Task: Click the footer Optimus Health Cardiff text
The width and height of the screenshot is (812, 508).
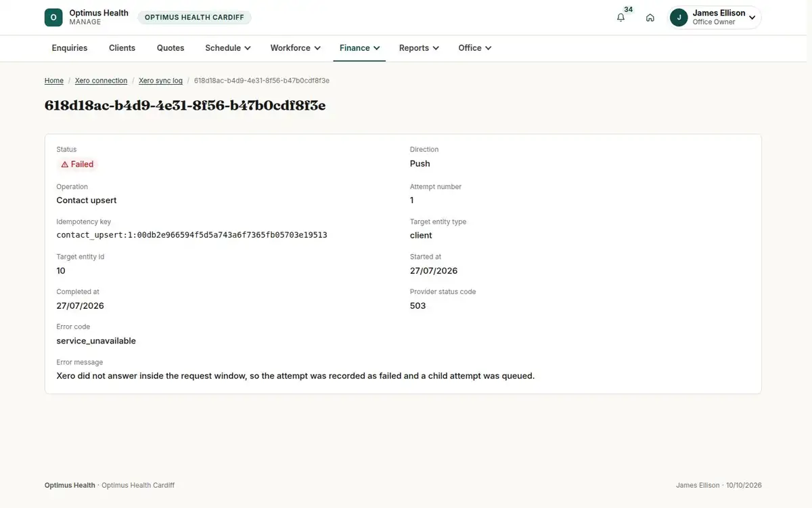Action: [138, 486]
